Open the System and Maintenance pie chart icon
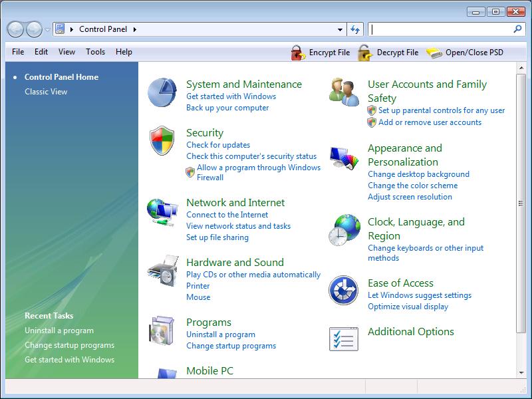The image size is (532, 399). point(162,92)
